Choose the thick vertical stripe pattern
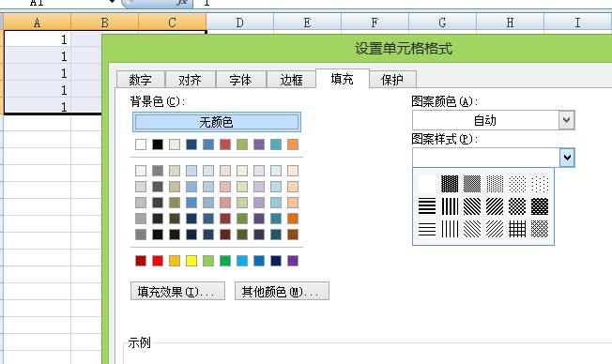The image size is (612, 364). coord(450,206)
